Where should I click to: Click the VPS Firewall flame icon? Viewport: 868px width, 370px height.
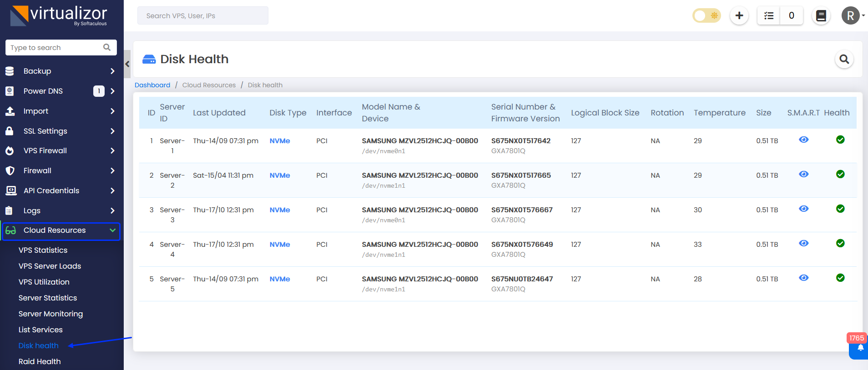tap(10, 150)
